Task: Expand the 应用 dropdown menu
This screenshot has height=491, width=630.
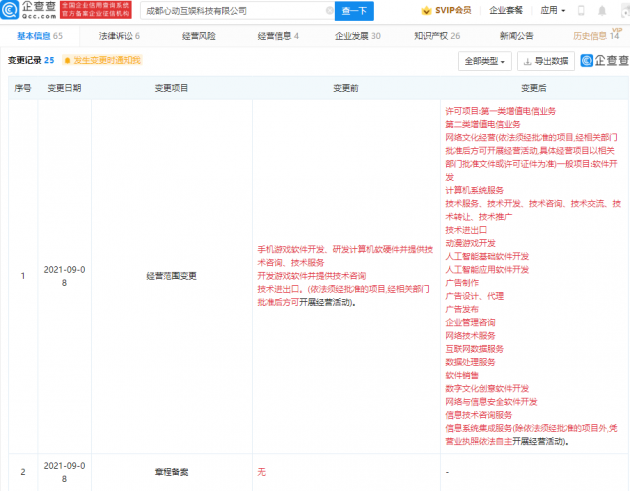Action: [x=552, y=10]
